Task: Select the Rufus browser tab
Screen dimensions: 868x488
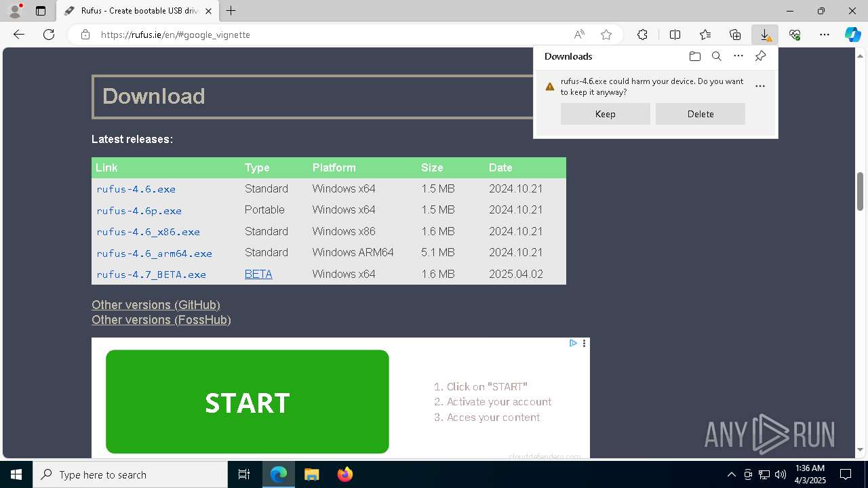Action: click(x=138, y=11)
